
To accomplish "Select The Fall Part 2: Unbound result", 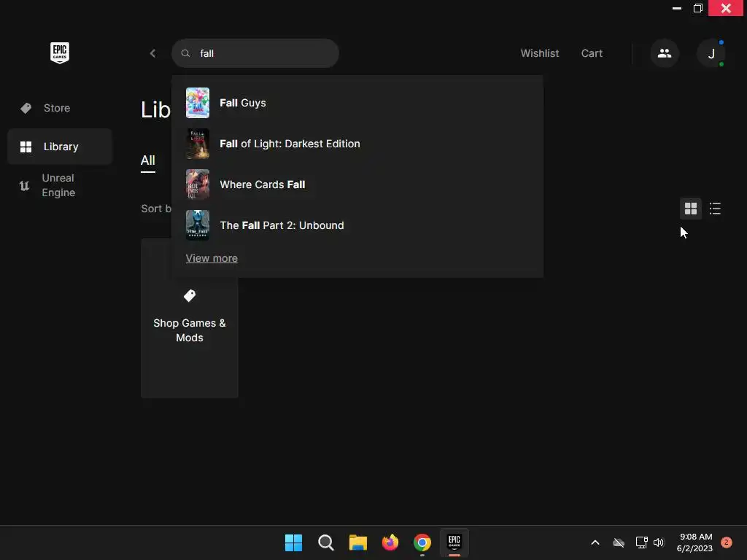I will 357,225.
